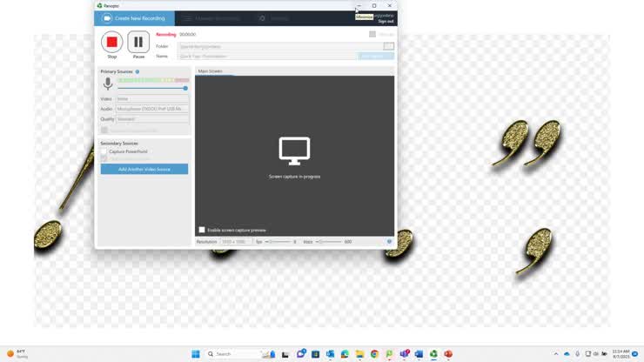The height and width of the screenshot is (362, 644).
Task: Open Outlook from the taskbar
Action: (330, 354)
